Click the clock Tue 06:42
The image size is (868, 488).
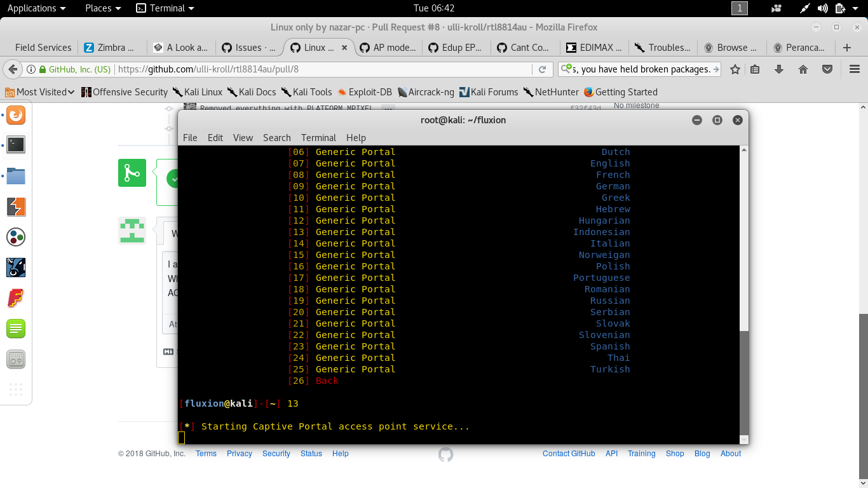[434, 8]
